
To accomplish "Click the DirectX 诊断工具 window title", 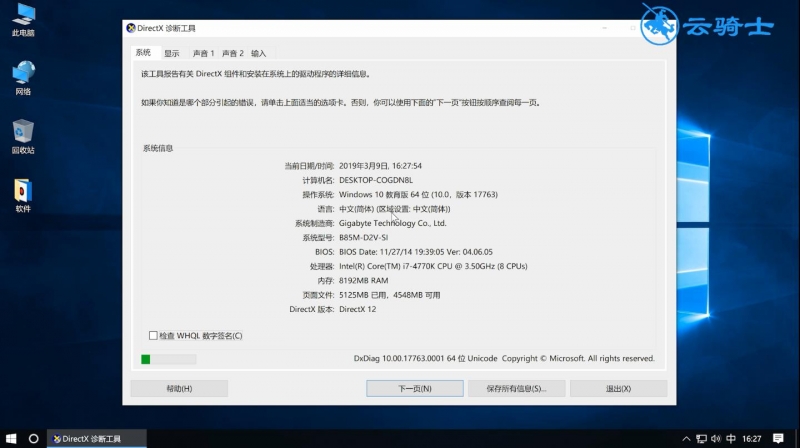I will [x=166, y=28].
